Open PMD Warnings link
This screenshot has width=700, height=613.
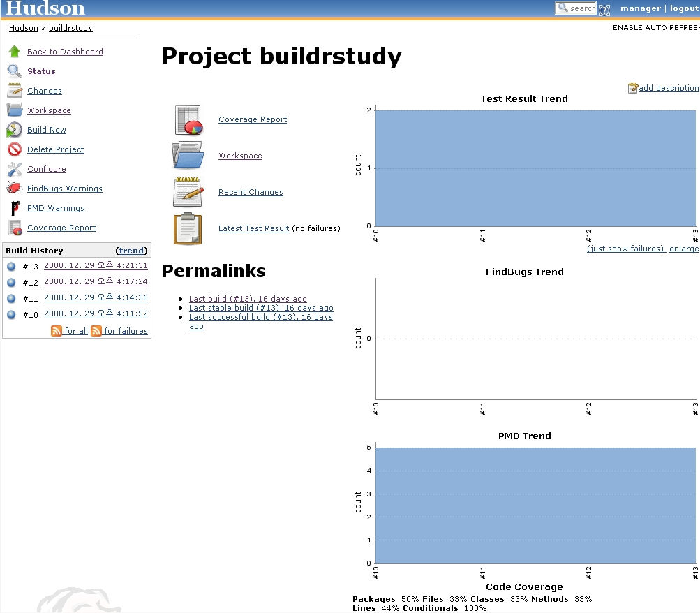click(56, 208)
